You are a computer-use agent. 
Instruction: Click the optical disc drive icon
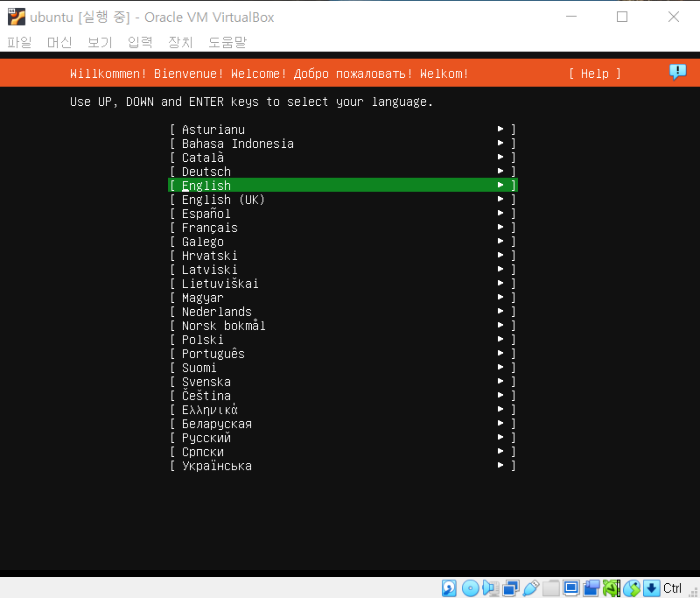(x=470, y=587)
